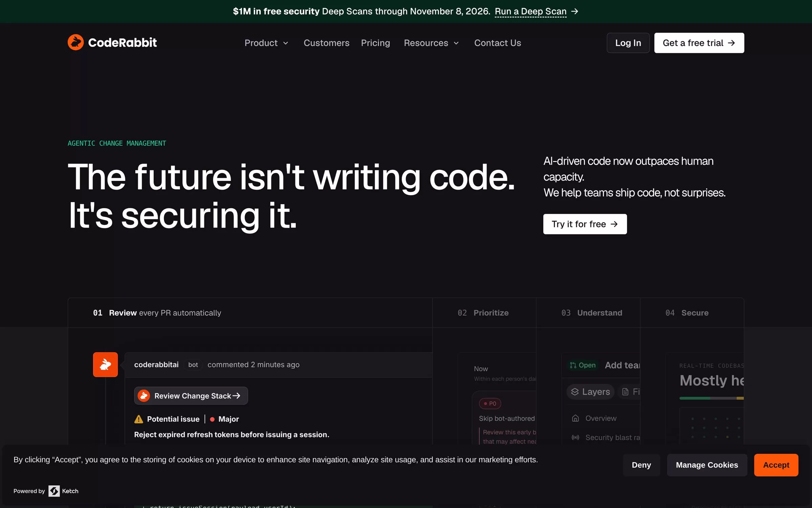Click the orange coderabbitai bot avatar
The image size is (812, 508).
coord(105,364)
